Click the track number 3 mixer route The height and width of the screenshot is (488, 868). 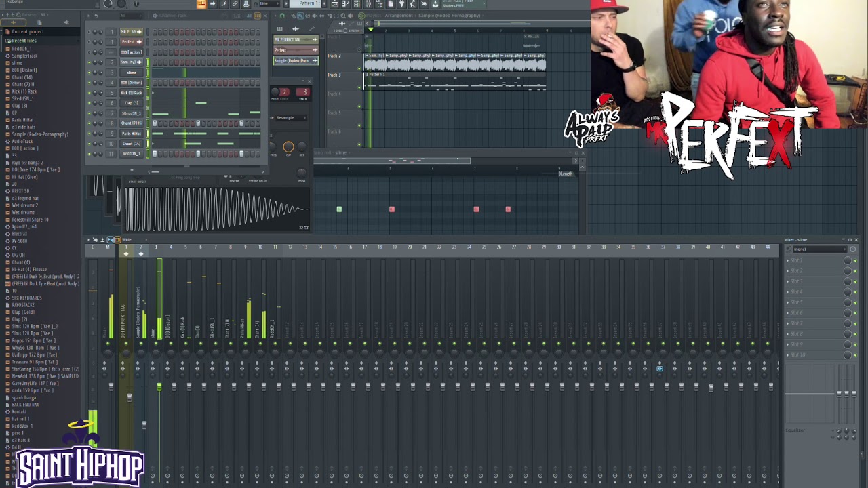(304, 92)
